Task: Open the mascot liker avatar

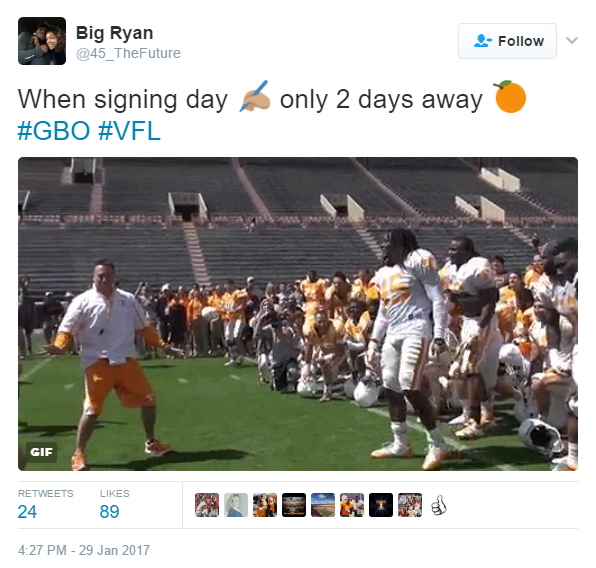Action: click(x=265, y=505)
